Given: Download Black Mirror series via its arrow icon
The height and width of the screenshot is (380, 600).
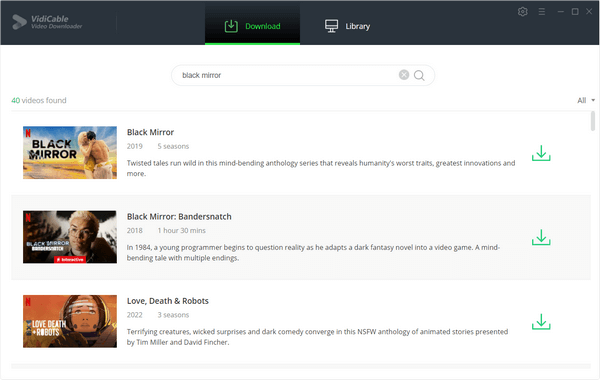Looking at the screenshot, I should (541, 153).
